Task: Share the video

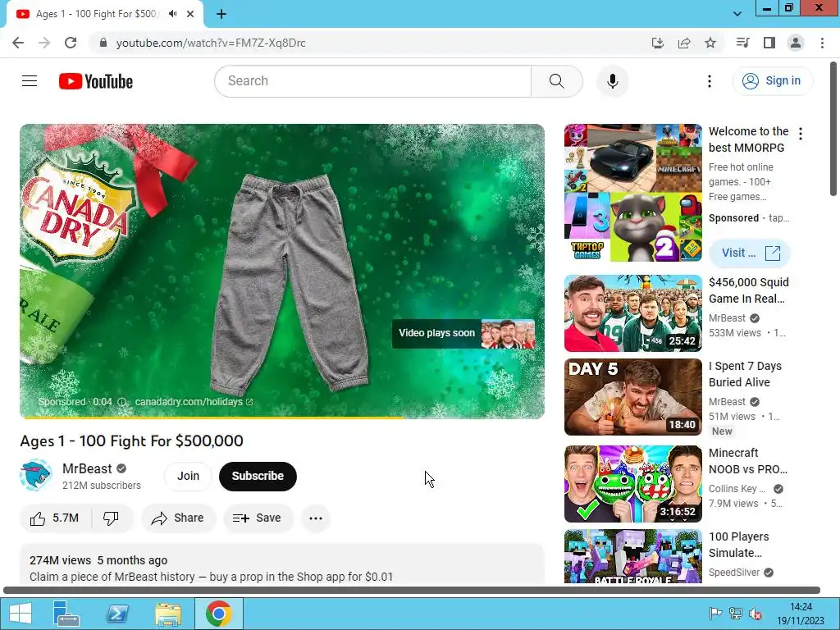Action: point(178,518)
